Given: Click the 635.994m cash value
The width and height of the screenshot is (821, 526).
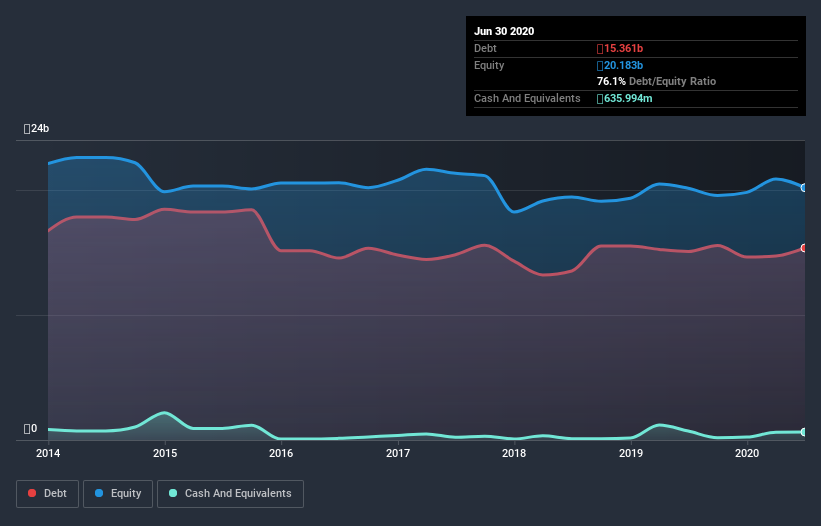Looking at the screenshot, I should tap(625, 98).
